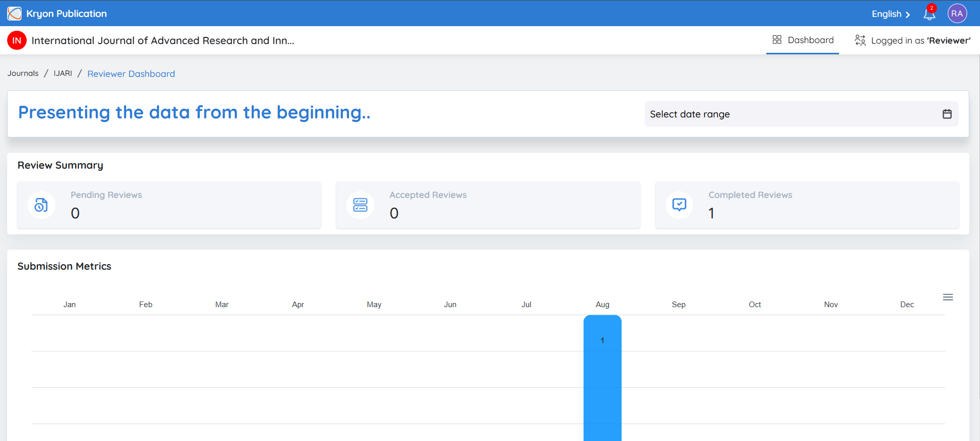
Task: Open the calendar icon in date range
Action: coord(947,114)
